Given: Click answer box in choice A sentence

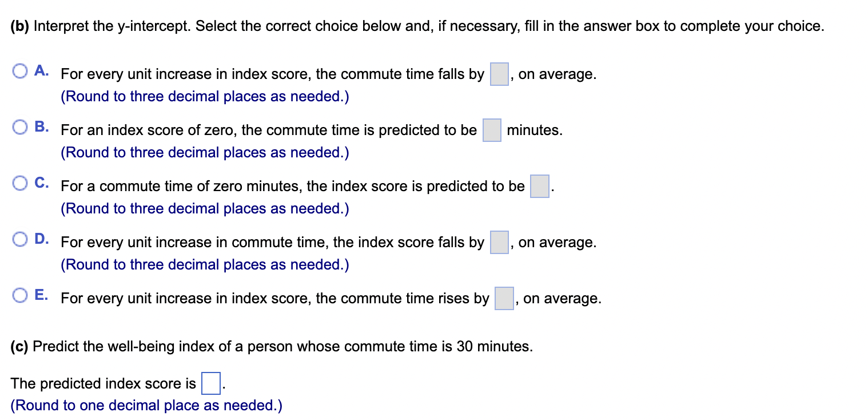Looking at the screenshot, I should coord(499,74).
